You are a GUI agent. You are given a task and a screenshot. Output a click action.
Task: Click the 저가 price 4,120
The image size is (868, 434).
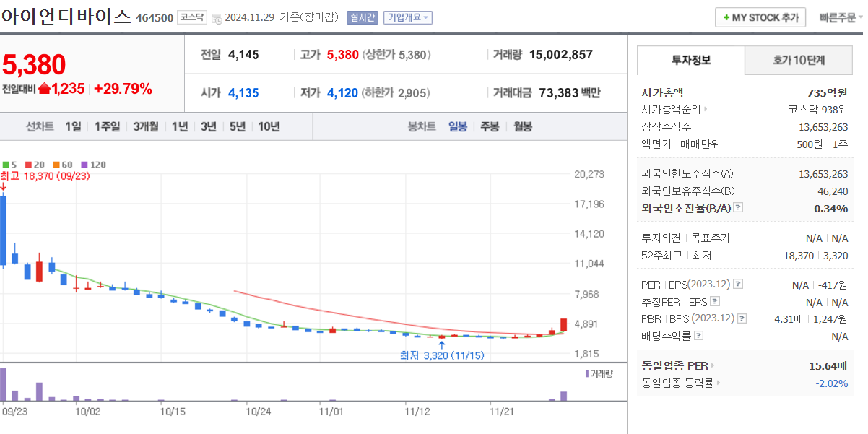click(342, 92)
